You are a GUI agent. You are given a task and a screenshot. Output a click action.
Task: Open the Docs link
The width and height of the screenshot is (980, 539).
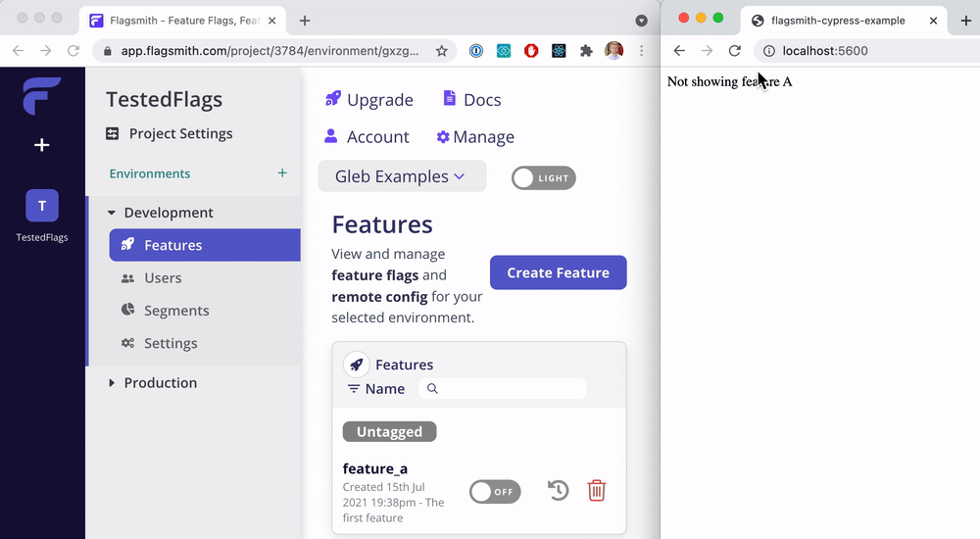tap(472, 100)
